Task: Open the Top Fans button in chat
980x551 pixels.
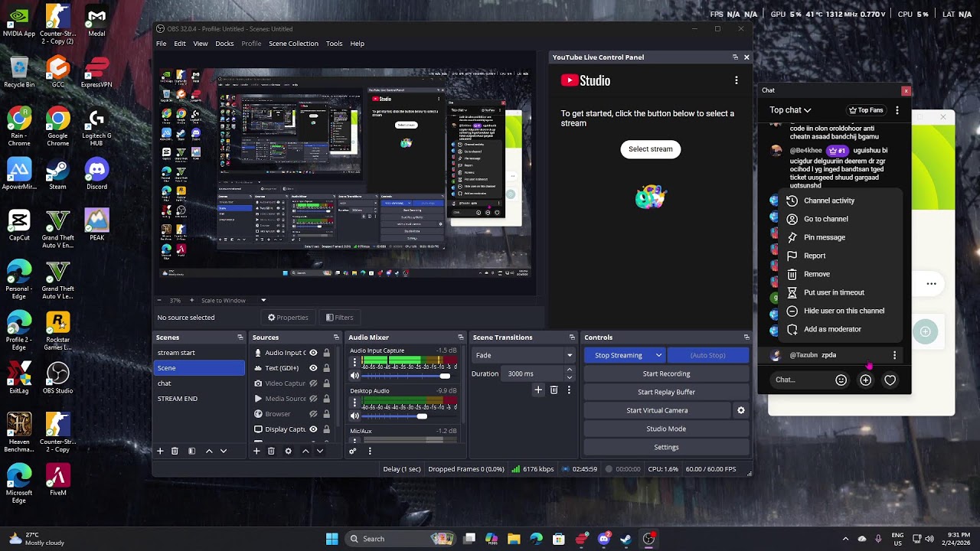Action: point(866,110)
